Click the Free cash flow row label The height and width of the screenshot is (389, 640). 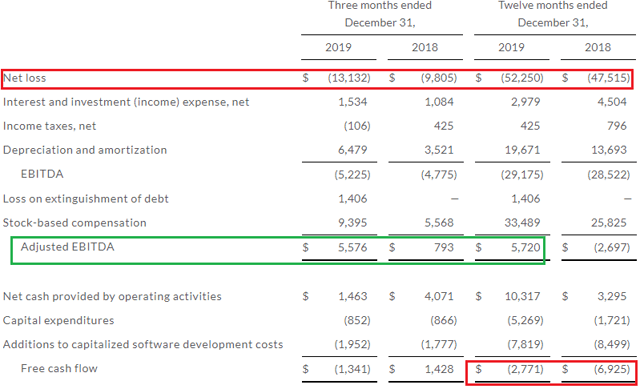click(60, 369)
